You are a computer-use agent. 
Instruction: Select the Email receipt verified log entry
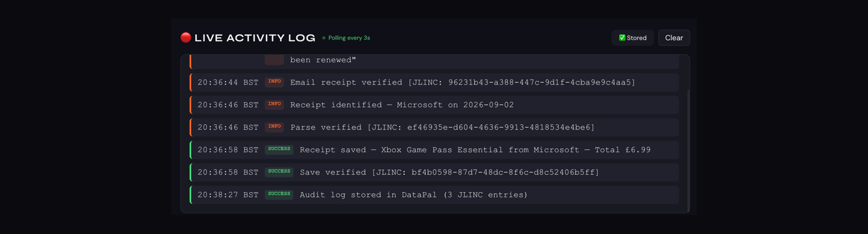[434, 82]
